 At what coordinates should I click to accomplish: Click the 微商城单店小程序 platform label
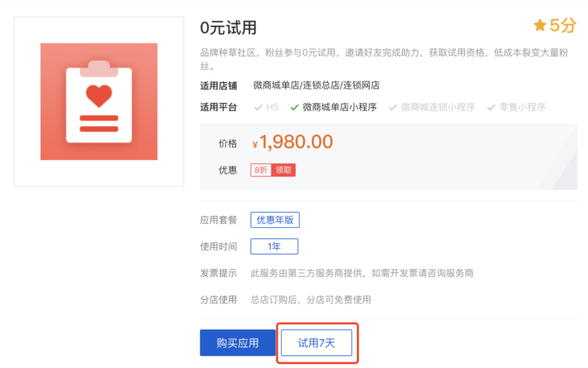point(340,108)
